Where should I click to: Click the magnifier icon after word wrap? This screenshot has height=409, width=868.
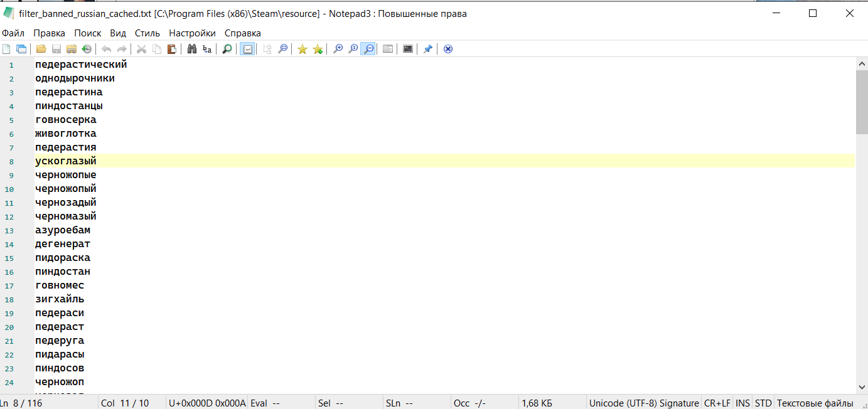(282, 49)
